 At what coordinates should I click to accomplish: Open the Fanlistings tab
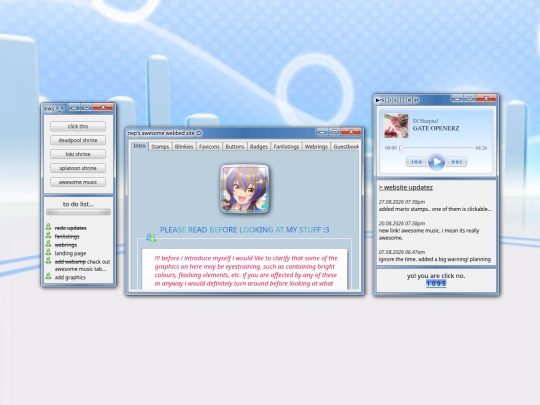286,147
